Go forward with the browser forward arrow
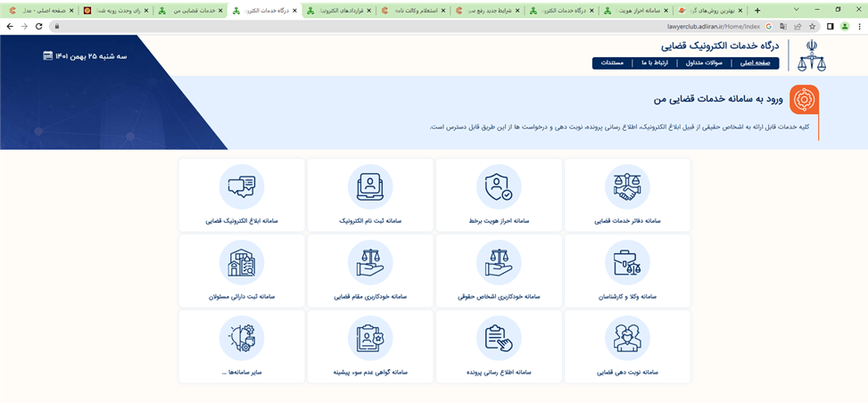 pyautogui.click(x=24, y=26)
